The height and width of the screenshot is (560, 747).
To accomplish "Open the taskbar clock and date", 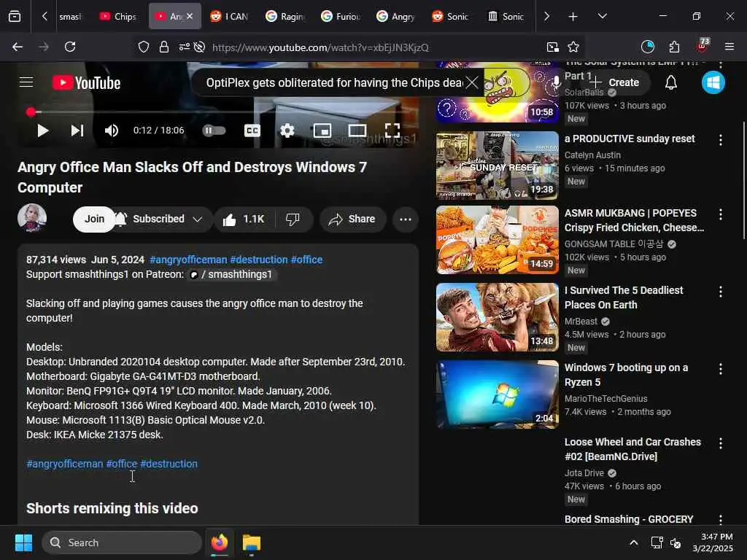I will click(x=713, y=542).
